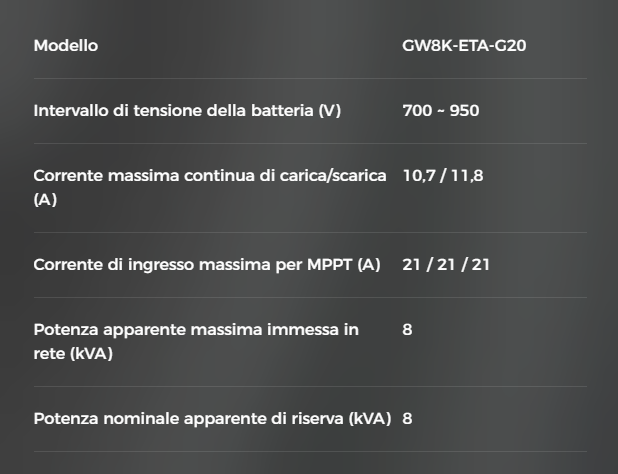618x474 pixels.
Task: Click the Corrente massima continua label
Action: pos(209,175)
